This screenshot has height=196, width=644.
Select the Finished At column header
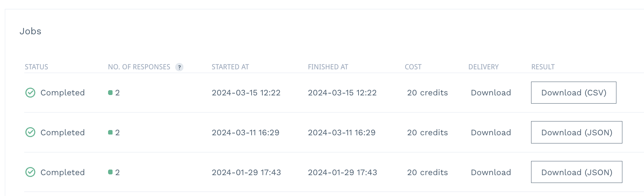coord(328,67)
